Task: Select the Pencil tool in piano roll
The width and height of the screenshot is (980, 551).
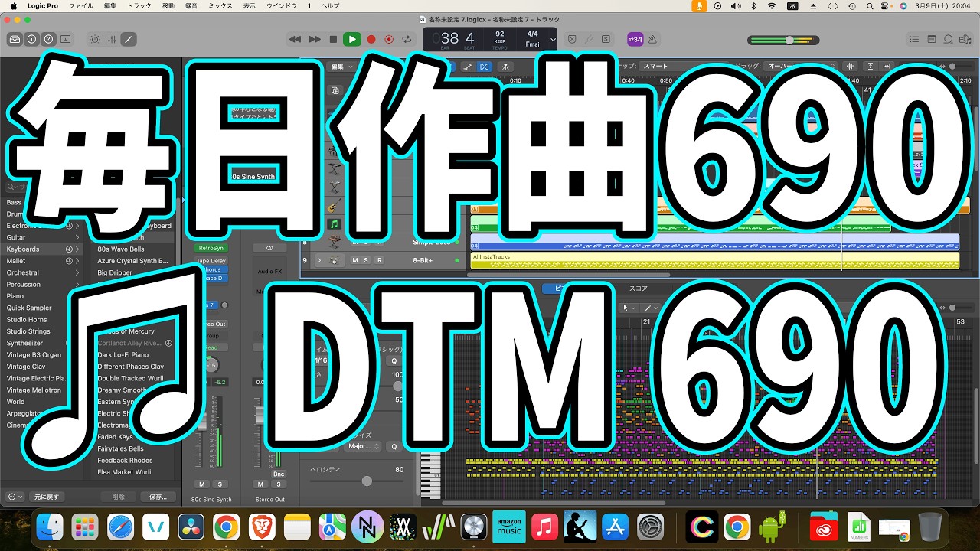Action: click(649, 308)
